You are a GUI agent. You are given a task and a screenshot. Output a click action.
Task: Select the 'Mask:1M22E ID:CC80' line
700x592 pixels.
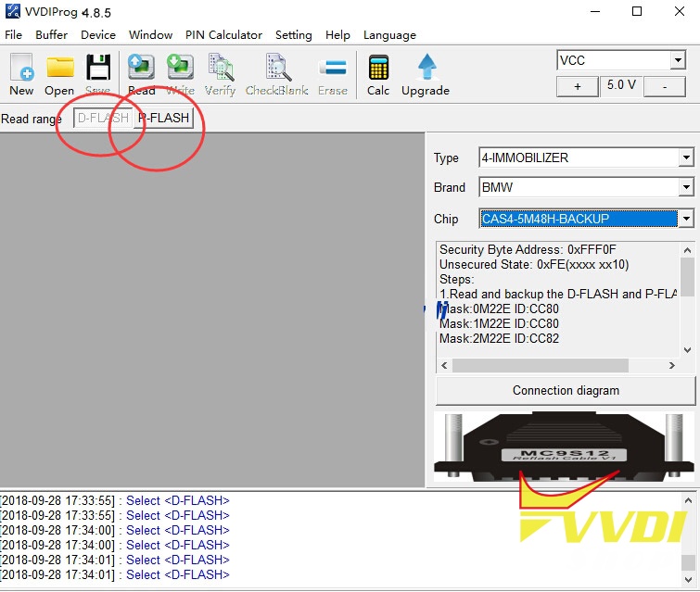click(x=499, y=323)
